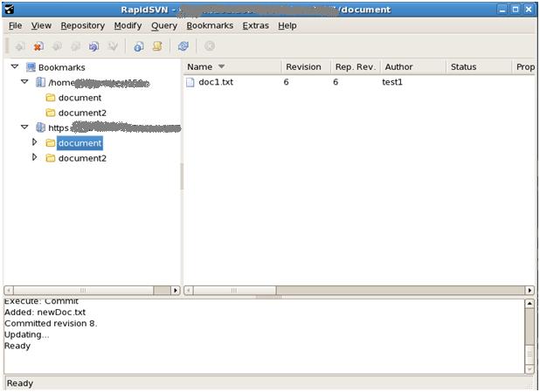Open the File menu
Viewport: 540px width, 392px height.
point(16,26)
